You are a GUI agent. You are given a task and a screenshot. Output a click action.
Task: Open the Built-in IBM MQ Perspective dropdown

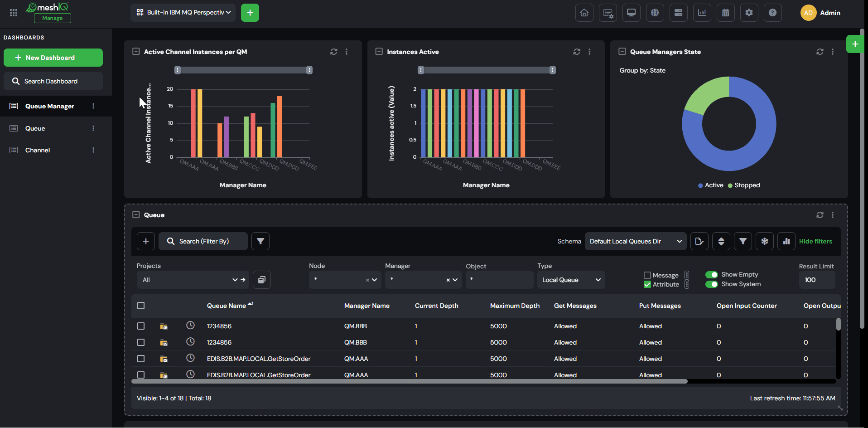(x=183, y=13)
